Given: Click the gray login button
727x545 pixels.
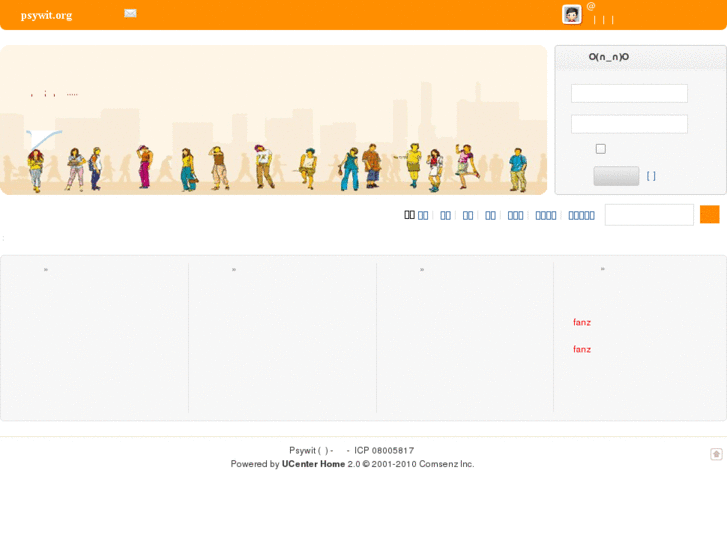Looking at the screenshot, I should tap(616, 176).
